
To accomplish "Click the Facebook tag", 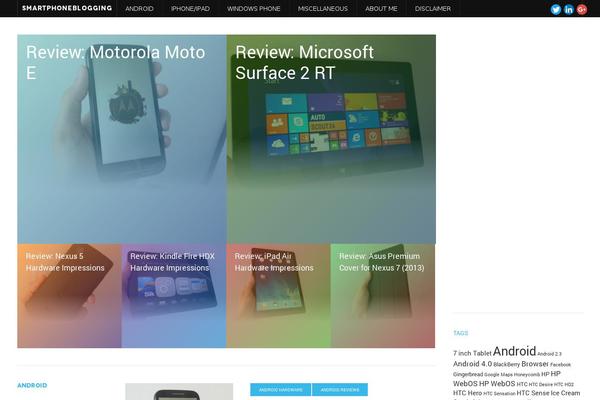I will [561, 365].
